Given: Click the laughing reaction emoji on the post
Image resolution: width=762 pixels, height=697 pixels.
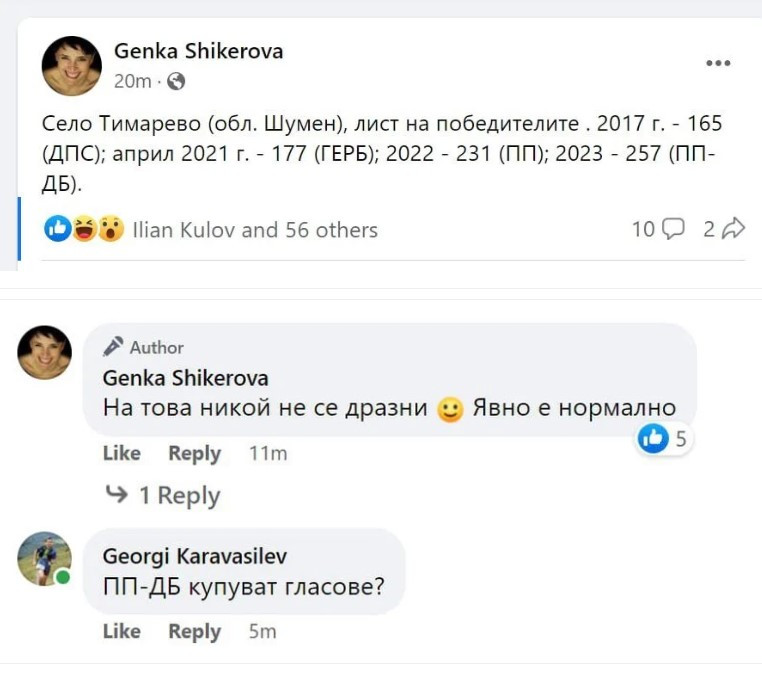Looking at the screenshot, I should (84, 229).
